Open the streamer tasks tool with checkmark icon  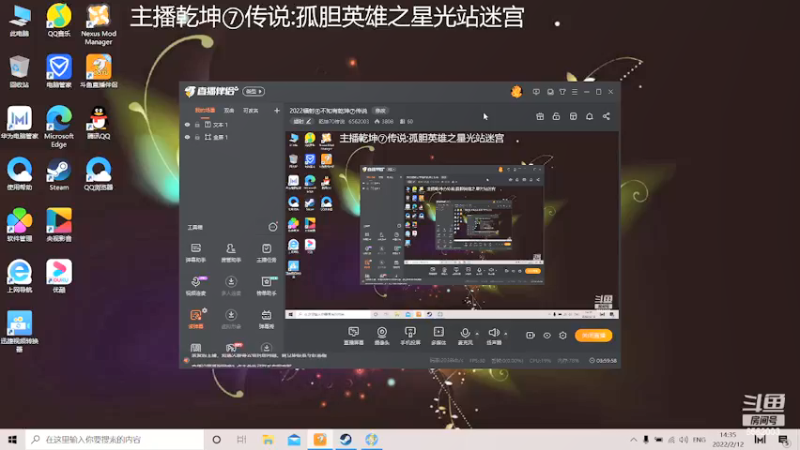click(x=266, y=253)
